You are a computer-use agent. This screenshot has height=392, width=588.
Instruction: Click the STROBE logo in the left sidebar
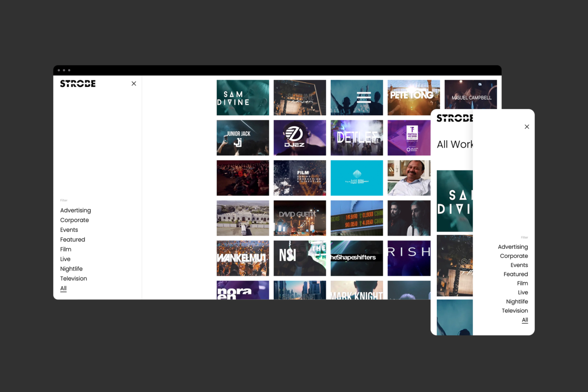coord(77,83)
